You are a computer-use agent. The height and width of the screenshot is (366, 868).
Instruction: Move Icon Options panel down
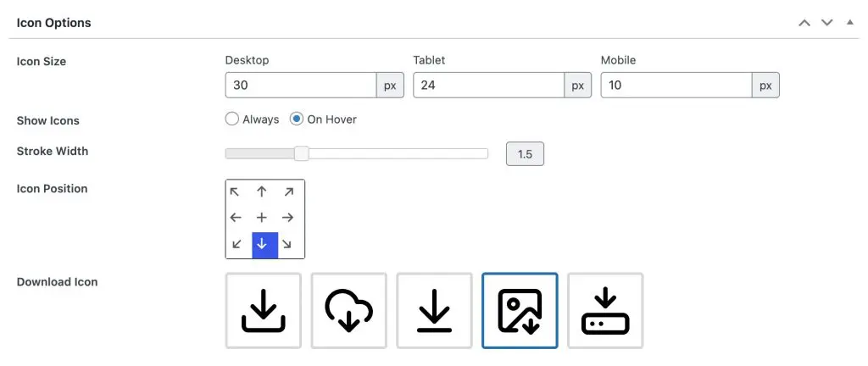coord(827,23)
